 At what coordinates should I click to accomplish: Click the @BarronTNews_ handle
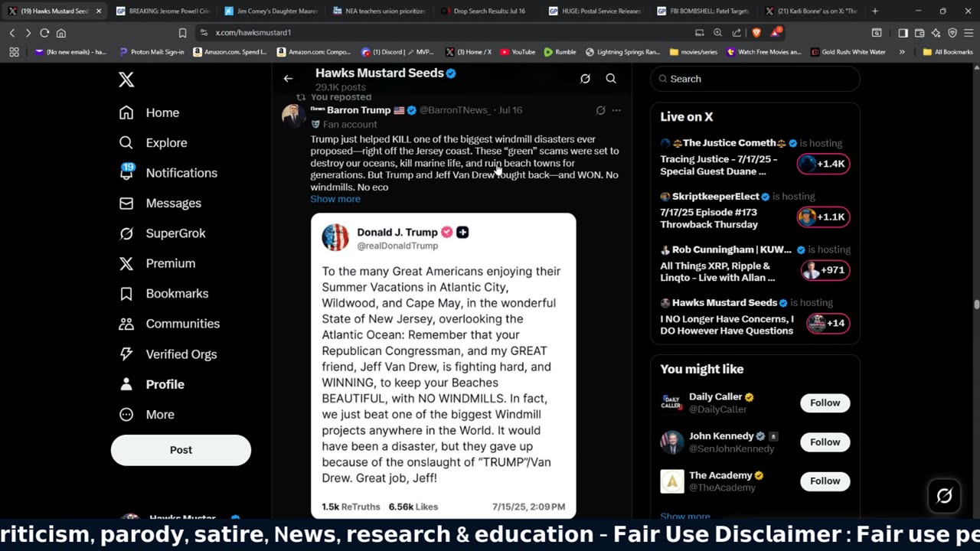click(x=455, y=110)
